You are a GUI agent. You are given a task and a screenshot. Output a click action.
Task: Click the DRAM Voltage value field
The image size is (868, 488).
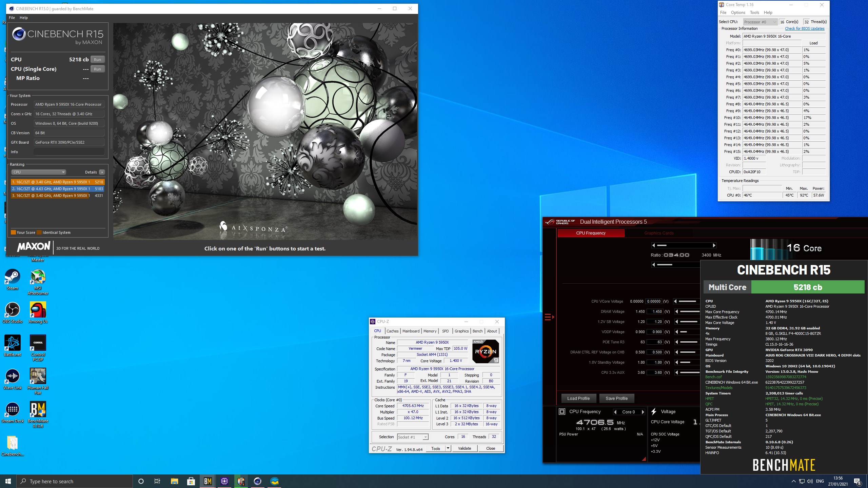pos(654,311)
